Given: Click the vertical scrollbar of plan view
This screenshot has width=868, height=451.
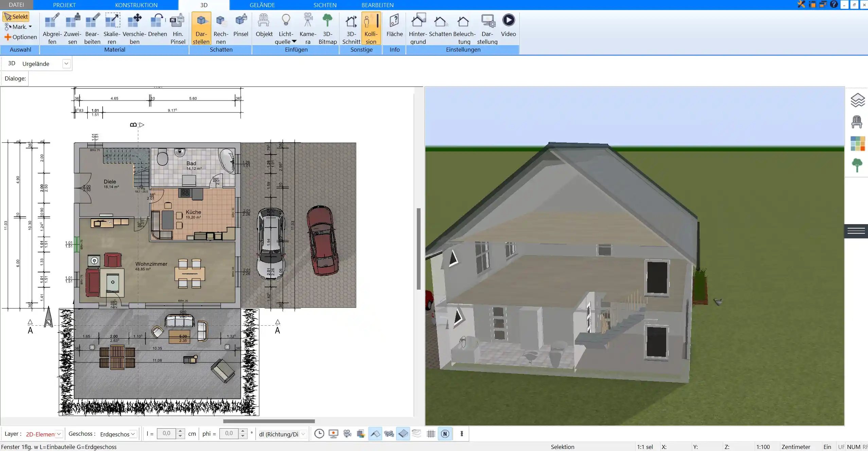Looking at the screenshot, I should point(419,249).
